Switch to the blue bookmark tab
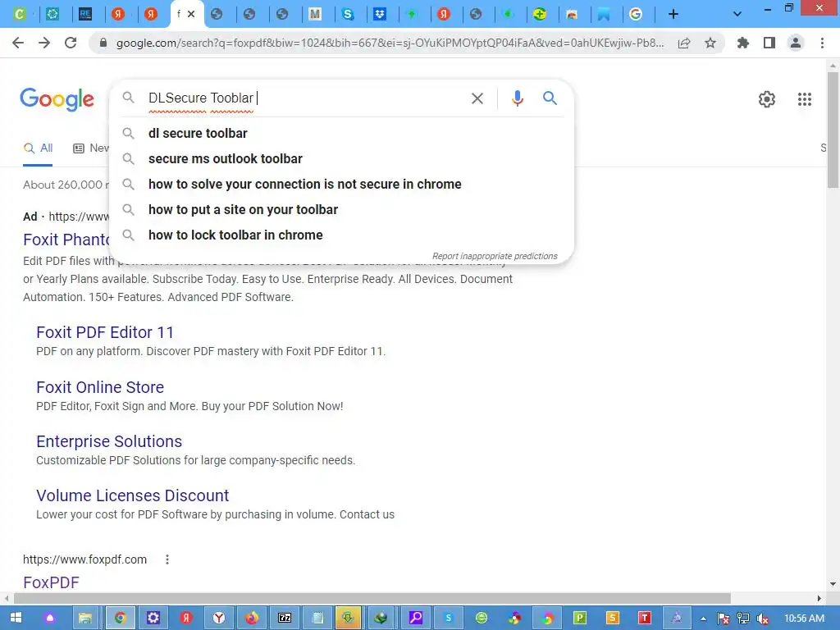 [x=604, y=15]
